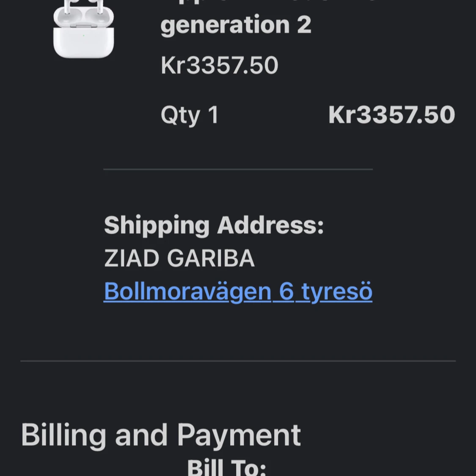Select the recipient name ZIAD GARIBA
Viewport: 476px width, 476px height.
179,259
